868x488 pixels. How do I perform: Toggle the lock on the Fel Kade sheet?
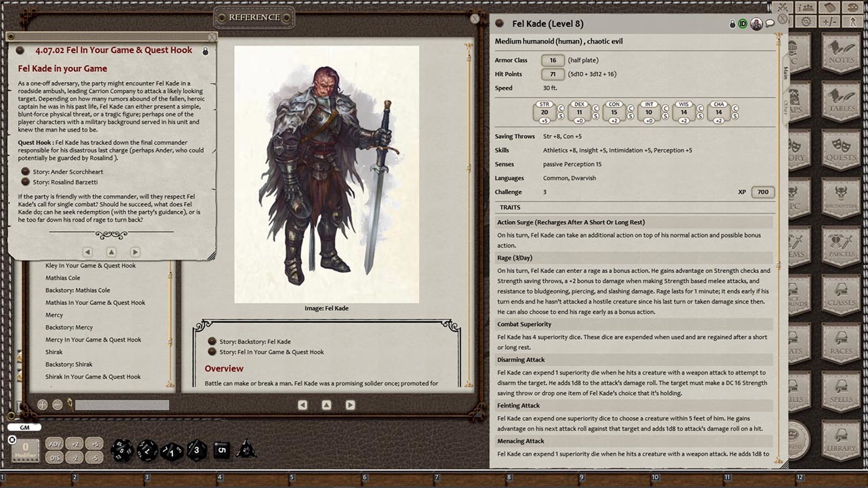[x=732, y=22]
